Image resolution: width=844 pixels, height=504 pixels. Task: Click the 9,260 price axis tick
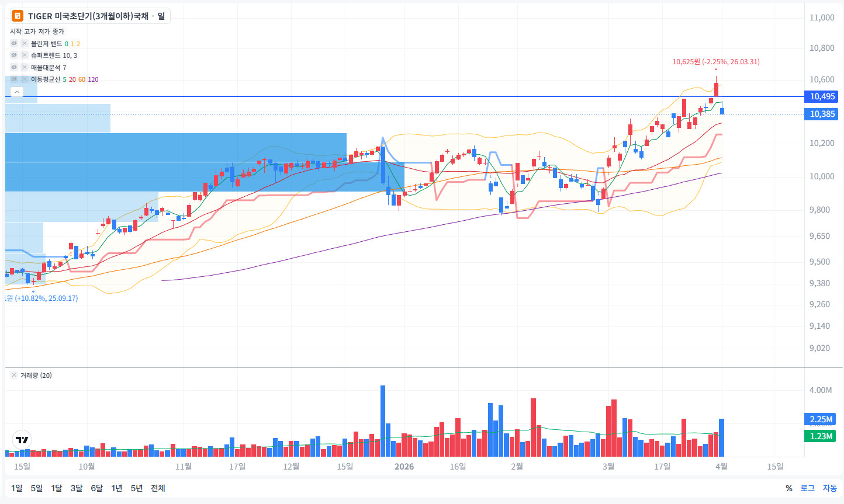pyautogui.click(x=819, y=304)
